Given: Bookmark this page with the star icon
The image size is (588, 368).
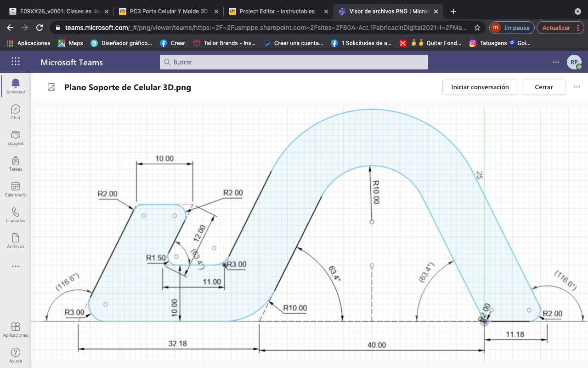Looking at the screenshot, I should click(x=477, y=28).
